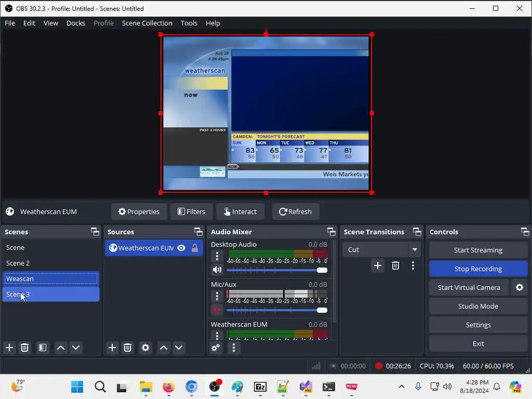Viewport: 532px width, 399px height.
Task: Open Audio Mixer menu dots at bottom
Action: click(233, 348)
